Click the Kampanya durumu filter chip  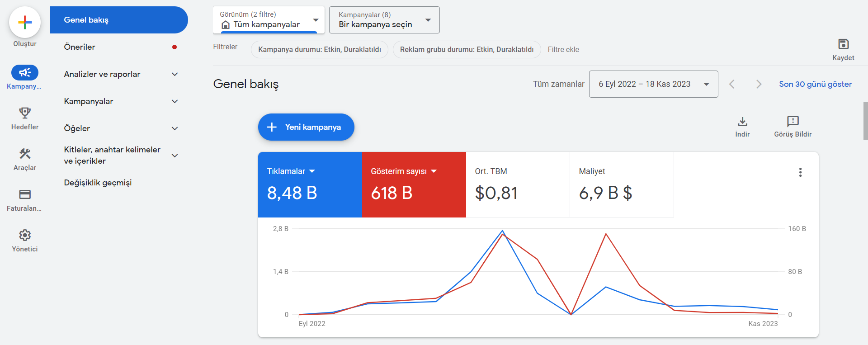click(320, 49)
